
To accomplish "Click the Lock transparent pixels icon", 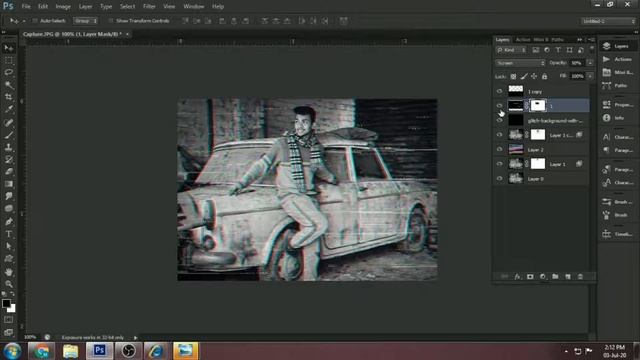I will tap(513, 76).
